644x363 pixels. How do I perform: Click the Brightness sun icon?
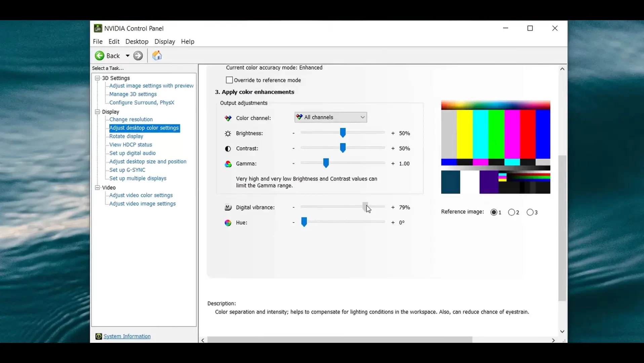coord(228,133)
